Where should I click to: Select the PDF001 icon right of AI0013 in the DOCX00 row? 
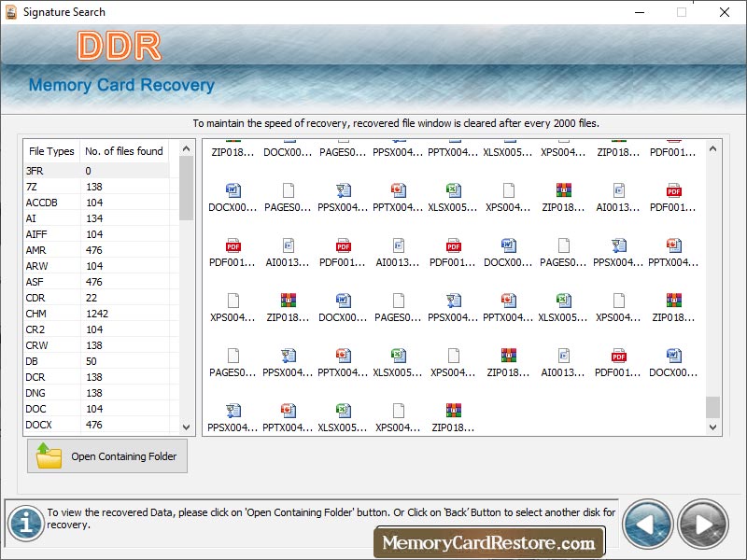(673, 190)
